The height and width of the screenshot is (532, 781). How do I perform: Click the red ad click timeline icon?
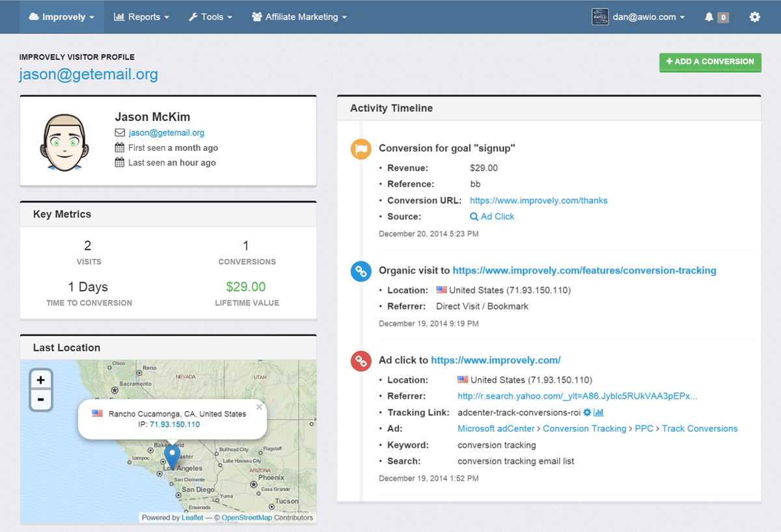361,361
